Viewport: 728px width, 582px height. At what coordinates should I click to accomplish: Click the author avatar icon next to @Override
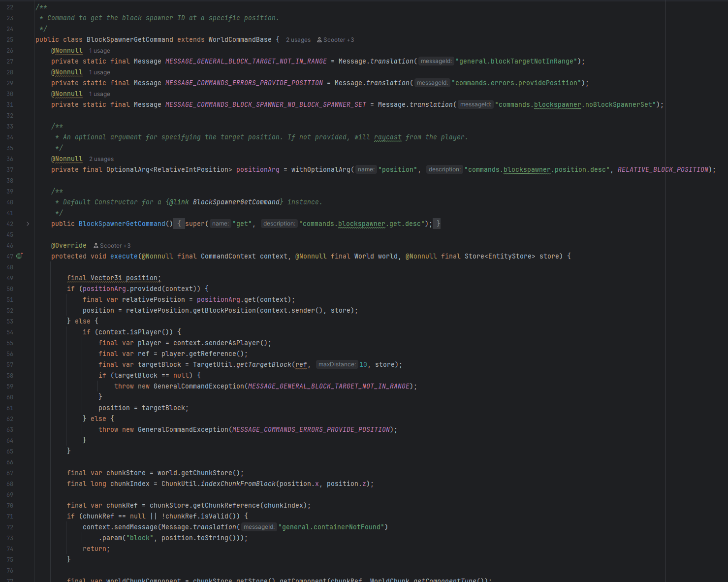(x=95, y=245)
